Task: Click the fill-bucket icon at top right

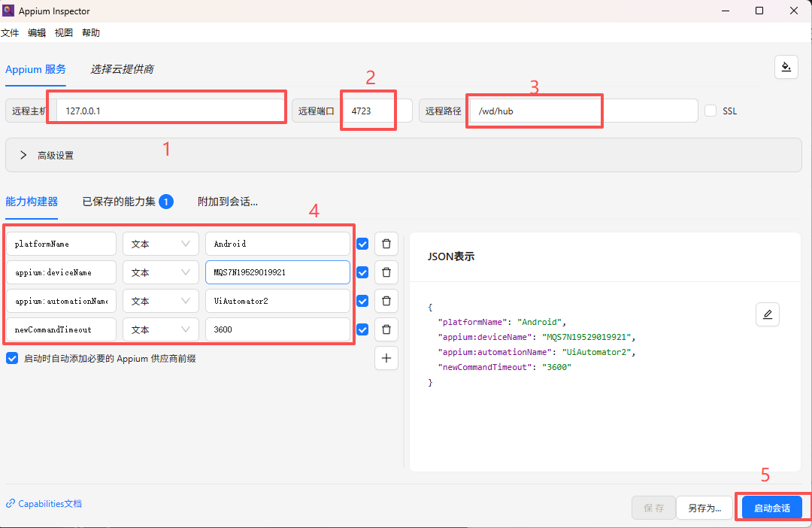Action: click(786, 68)
